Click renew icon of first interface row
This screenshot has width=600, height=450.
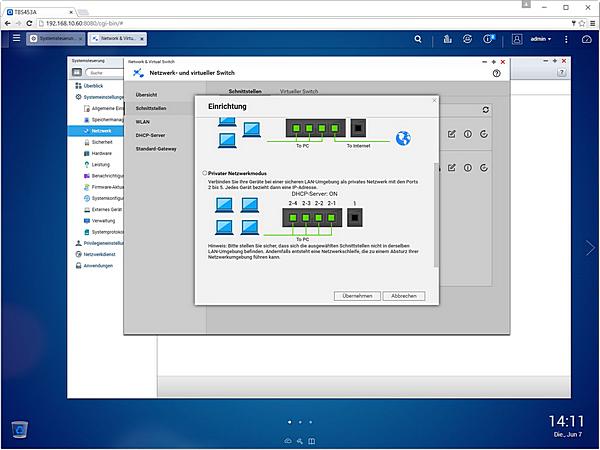(484, 134)
